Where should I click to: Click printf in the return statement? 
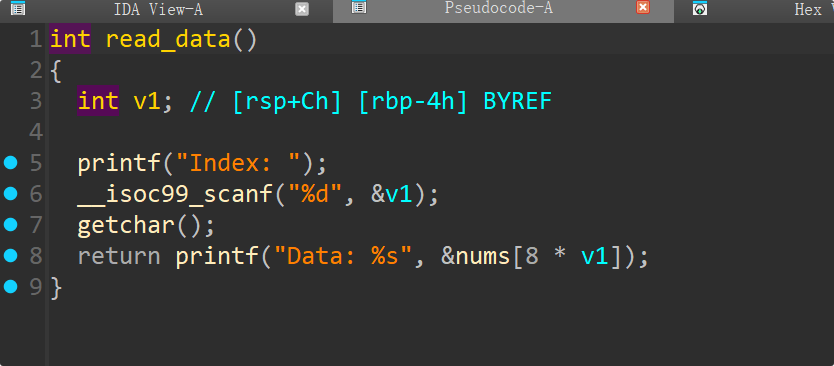click(217, 257)
